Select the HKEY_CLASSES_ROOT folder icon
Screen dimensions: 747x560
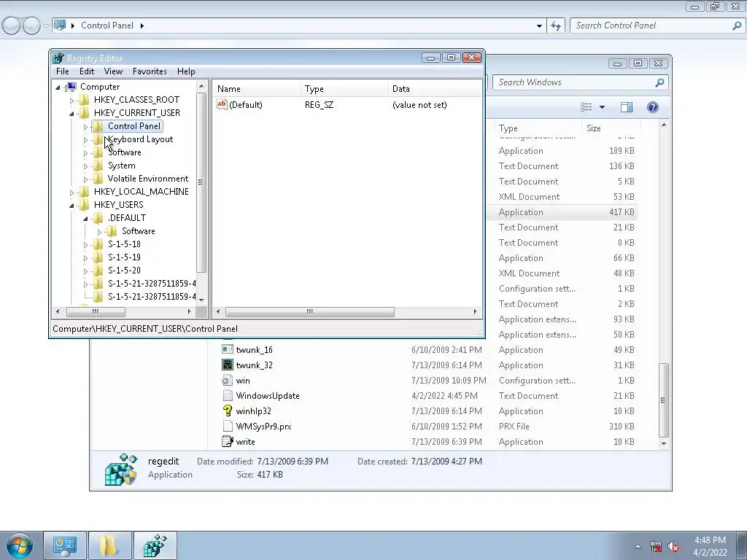[x=85, y=99]
